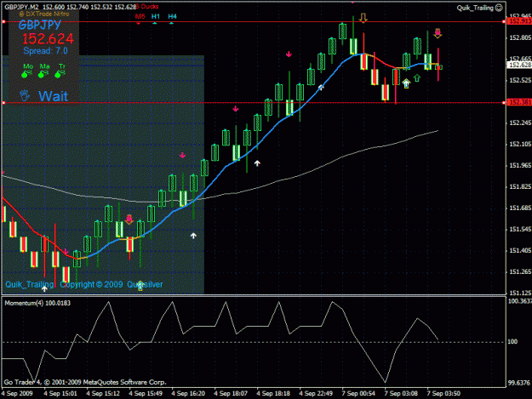The width and height of the screenshot is (532, 399).
Task: Click the 3 Ducks label
Action: pyautogui.click(x=147, y=7)
